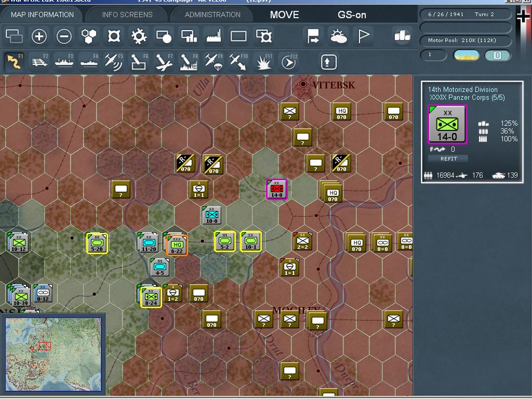
Task: Select the Soviet 1=2 counter on map
Action: (173, 294)
